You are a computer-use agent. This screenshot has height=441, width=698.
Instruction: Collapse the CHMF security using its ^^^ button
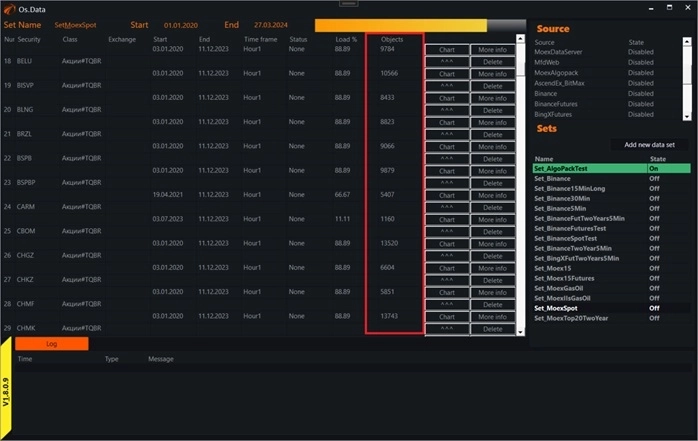point(447,304)
